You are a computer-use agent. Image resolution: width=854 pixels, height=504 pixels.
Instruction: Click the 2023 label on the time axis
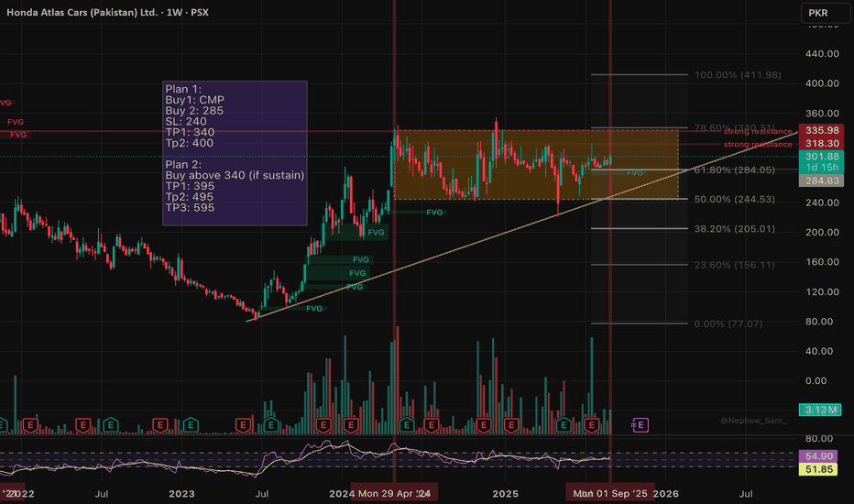[x=181, y=494]
